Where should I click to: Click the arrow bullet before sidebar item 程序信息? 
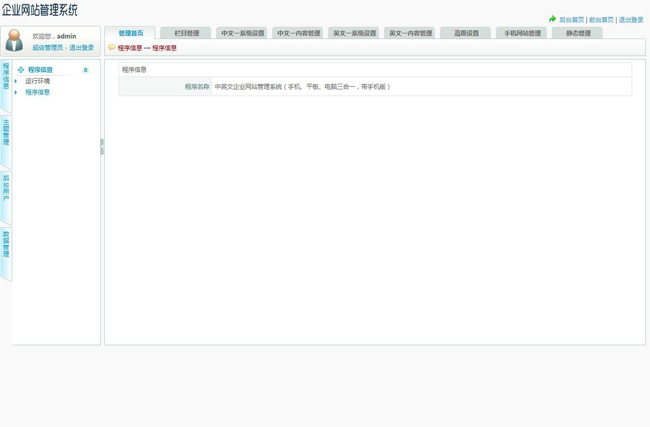(x=16, y=92)
